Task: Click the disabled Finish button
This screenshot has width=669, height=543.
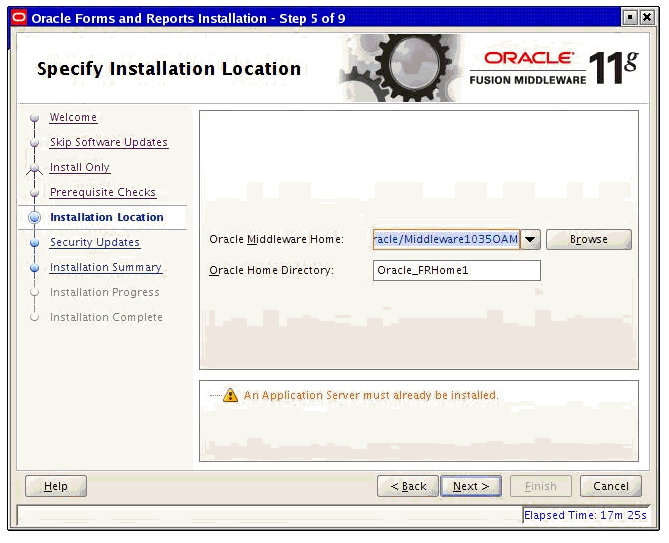Action: tap(541, 486)
